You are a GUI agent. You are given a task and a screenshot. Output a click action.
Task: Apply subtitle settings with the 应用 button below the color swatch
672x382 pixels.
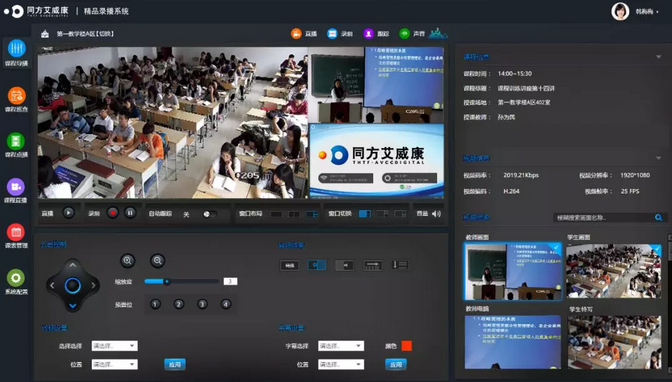click(x=396, y=364)
